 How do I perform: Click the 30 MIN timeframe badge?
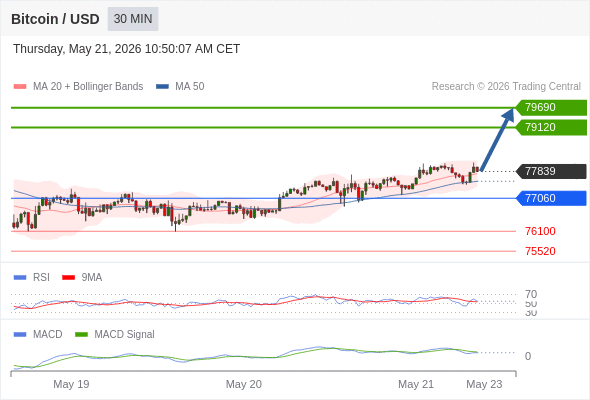(133, 19)
